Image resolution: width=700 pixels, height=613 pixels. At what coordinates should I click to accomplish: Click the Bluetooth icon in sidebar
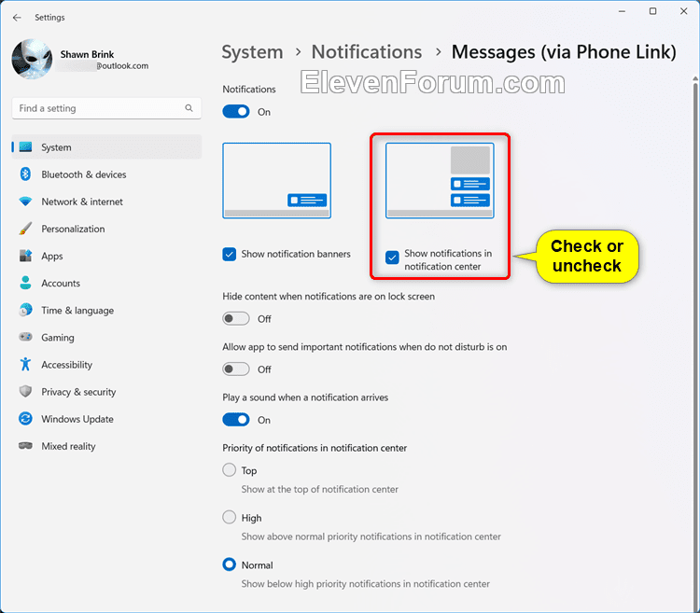tap(25, 174)
